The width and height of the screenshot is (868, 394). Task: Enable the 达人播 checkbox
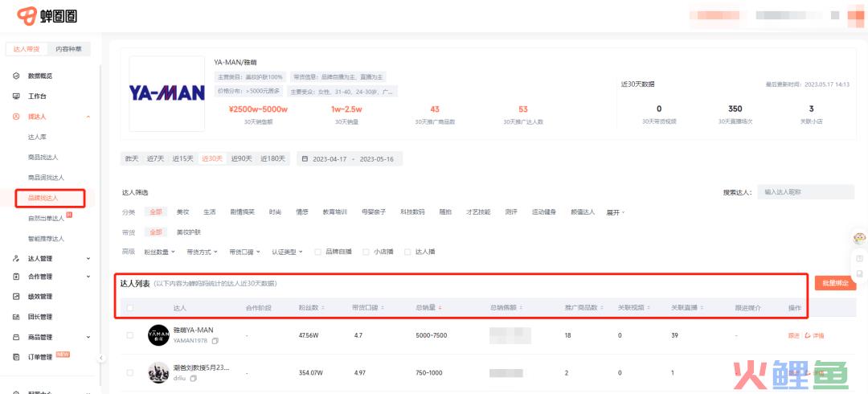click(x=407, y=252)
